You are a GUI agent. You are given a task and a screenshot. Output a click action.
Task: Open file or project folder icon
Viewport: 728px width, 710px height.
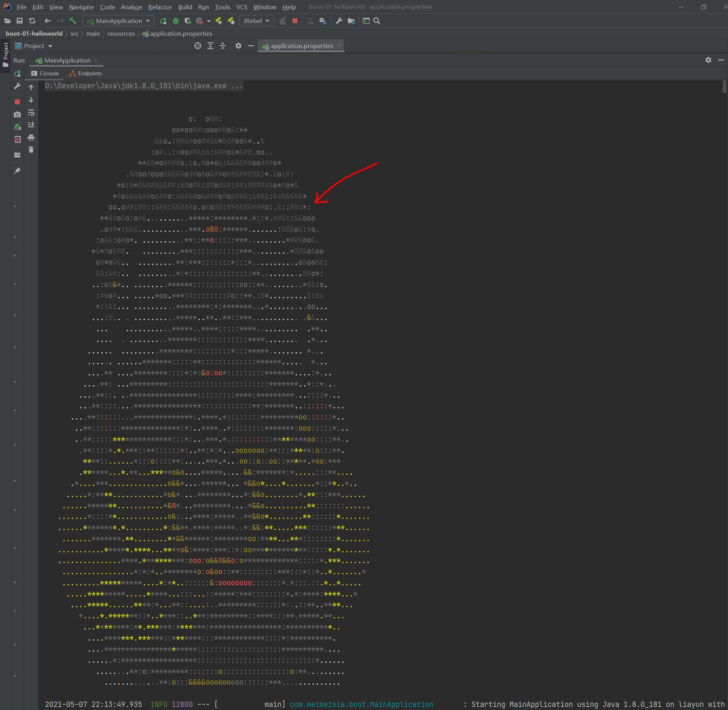7,21
